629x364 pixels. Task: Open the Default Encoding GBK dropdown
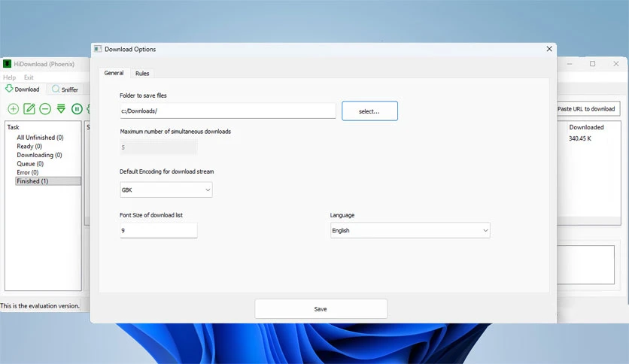(x=166, y=190)
